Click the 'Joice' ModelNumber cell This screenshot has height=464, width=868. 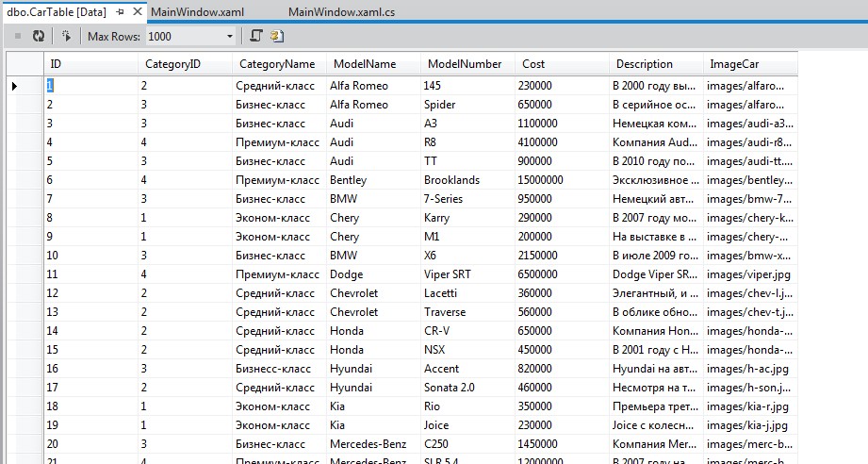click(x=467, y=424)
